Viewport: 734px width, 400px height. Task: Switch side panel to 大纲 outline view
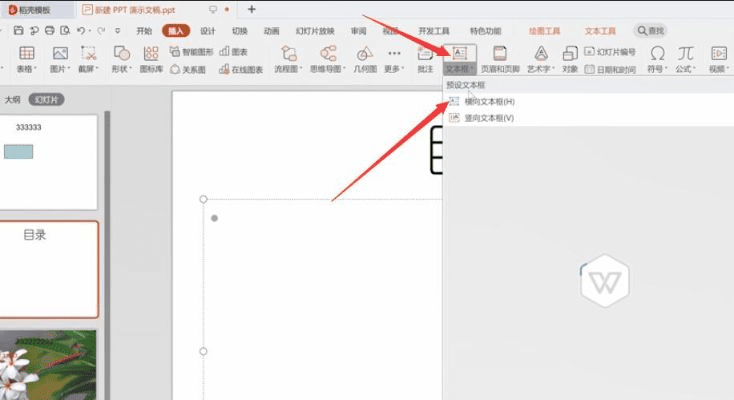tap(13, 100)
